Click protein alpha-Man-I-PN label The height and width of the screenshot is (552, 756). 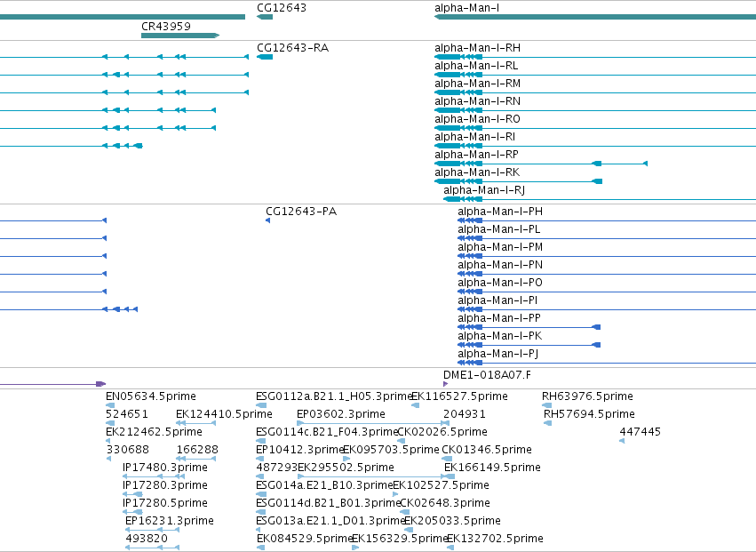click(500, 265)
